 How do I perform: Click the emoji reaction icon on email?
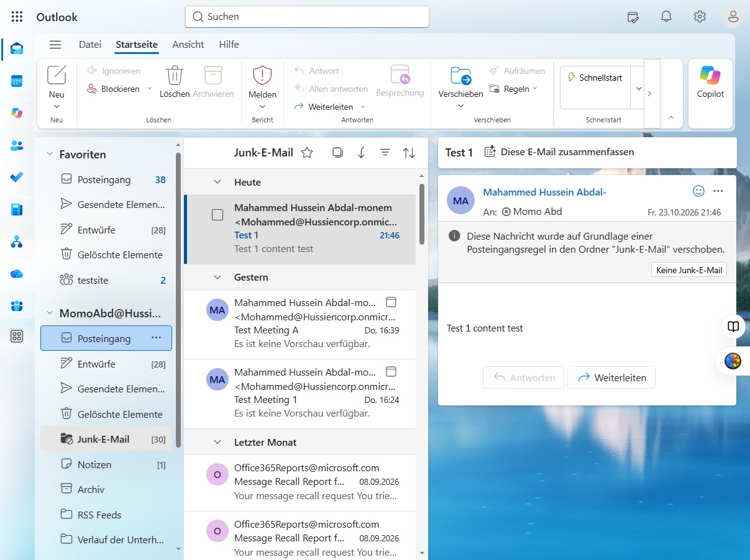click(x=699, y=191)
